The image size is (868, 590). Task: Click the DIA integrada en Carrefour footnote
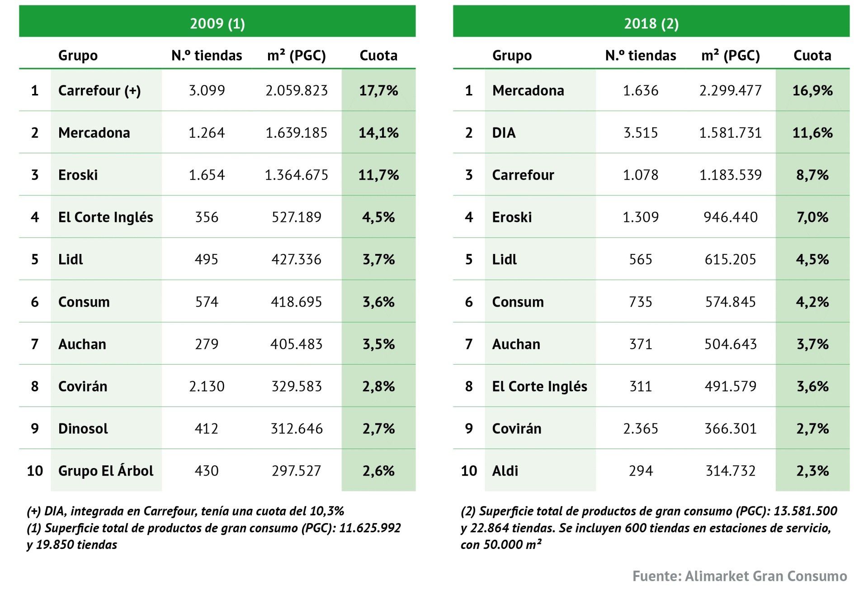point(185,511)
